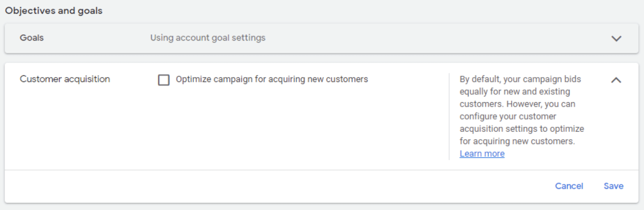Screen dimensions: 644x210
Task: Click the 'for acquiring new customers.' help line
Action: coord(517,141)
